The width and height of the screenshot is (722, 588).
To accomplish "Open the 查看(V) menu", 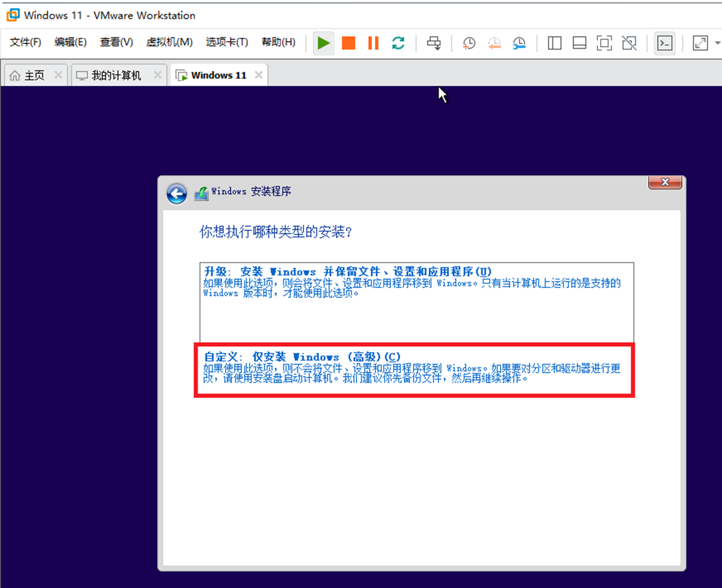I will pyautogui.click(x=117, y=42).
